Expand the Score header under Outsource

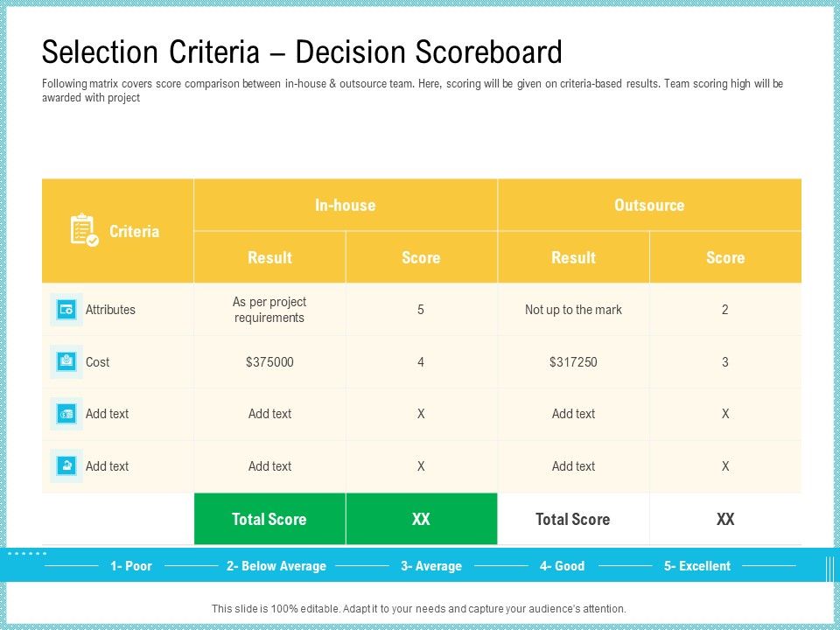click(x=725, y=257)
